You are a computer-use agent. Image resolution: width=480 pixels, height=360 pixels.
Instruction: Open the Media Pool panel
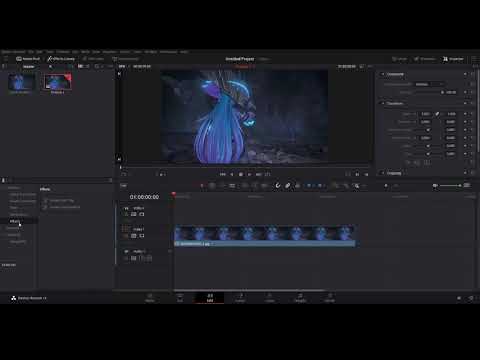tap(28, 59)
